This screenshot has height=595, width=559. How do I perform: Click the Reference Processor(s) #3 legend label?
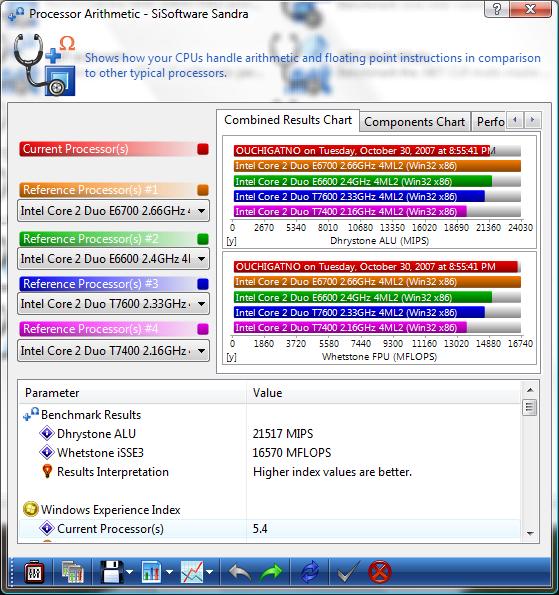tap(91, 283)
